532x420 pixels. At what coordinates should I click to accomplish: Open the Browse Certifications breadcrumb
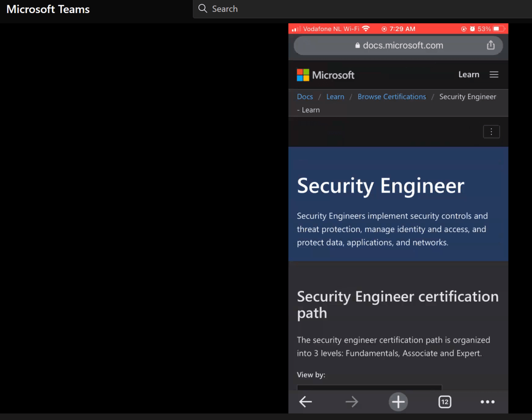(x=391, y=97)
